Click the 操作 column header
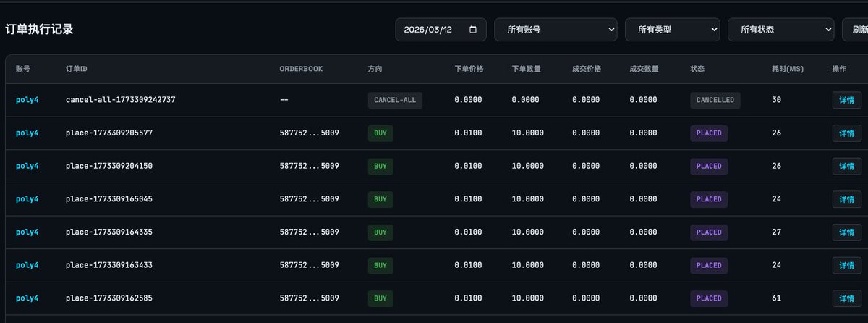868x323 pixels. coord(839,69)
